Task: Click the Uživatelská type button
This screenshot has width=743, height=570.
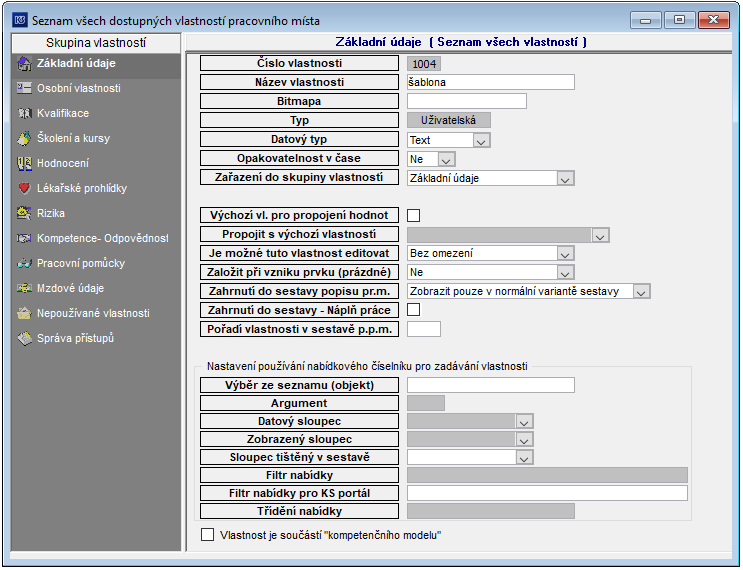Action: tap(449, 120)
